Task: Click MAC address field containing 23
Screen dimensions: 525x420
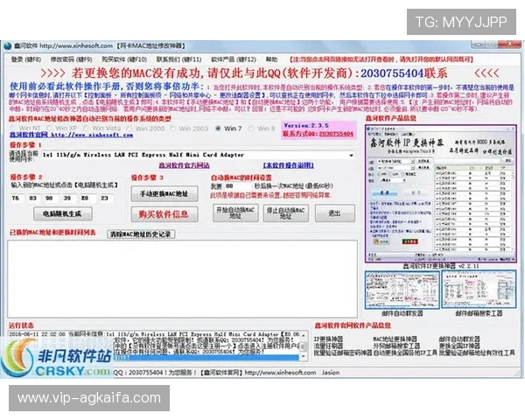Action: click(x=105, y=199)
